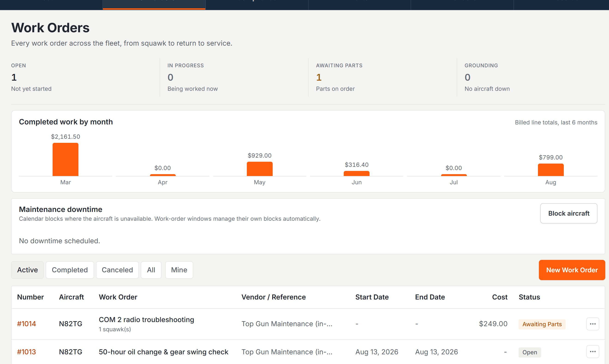This screenshot has width=609, height=364.
Task: Click '50-hour oil change & gear swing check'
Action: [164, 352]
